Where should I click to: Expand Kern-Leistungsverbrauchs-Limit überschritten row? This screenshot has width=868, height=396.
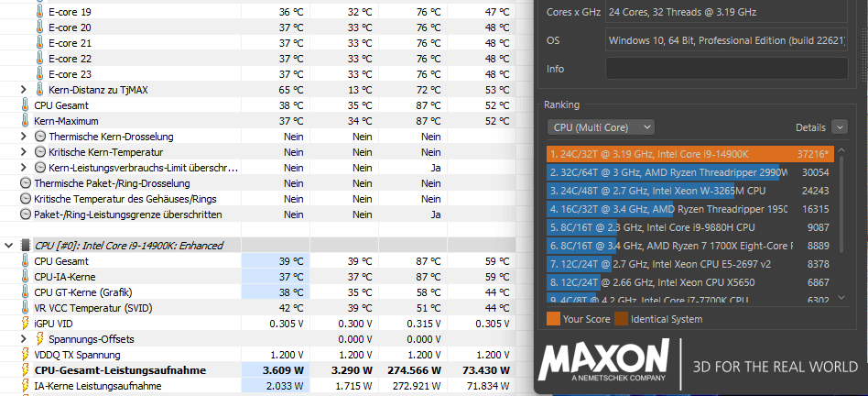point(23,167)
